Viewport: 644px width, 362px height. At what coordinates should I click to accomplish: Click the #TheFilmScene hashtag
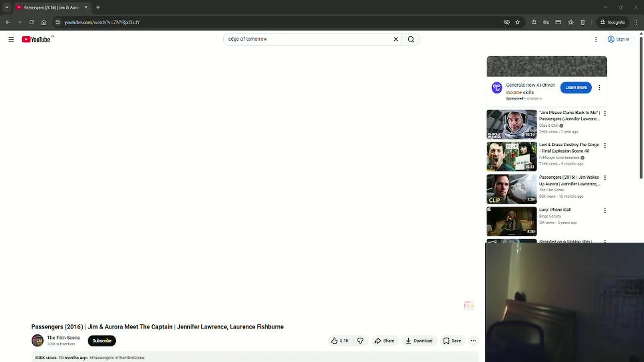tap(130, 358)
